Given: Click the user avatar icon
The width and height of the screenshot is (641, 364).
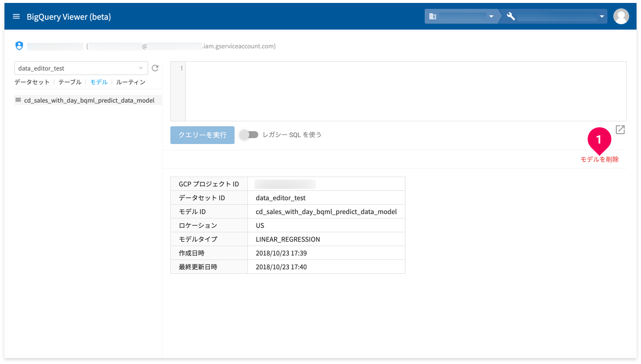Looking at the screenshot, I should (621, 16).
